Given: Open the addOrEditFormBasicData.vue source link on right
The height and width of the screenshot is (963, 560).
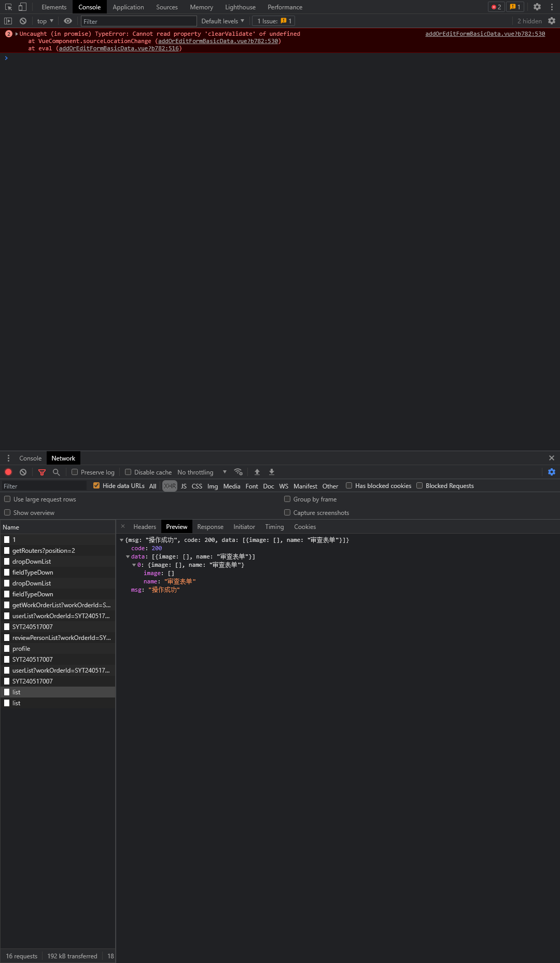Looking at the screenshot, I should [x=485, y=34].
